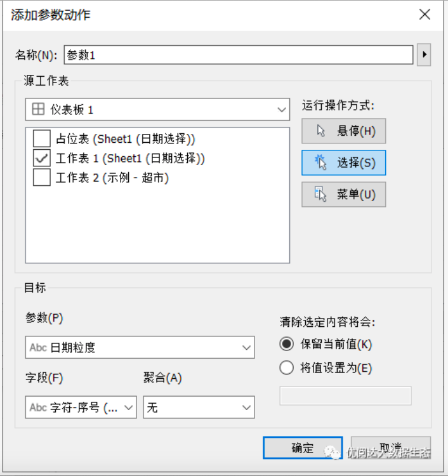Click the Abc icon in parameter dropdown

click(38, 348)
